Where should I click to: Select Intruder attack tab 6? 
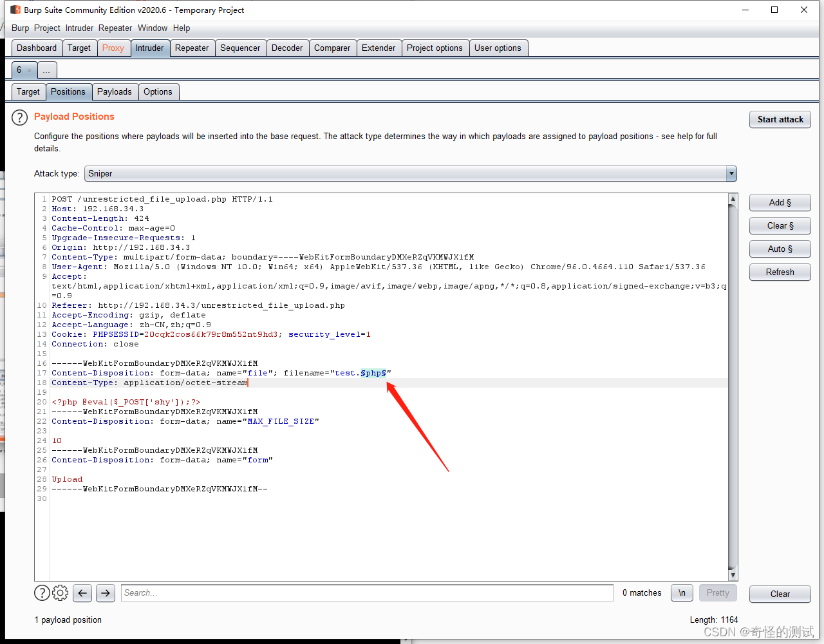tap(20, 70)
